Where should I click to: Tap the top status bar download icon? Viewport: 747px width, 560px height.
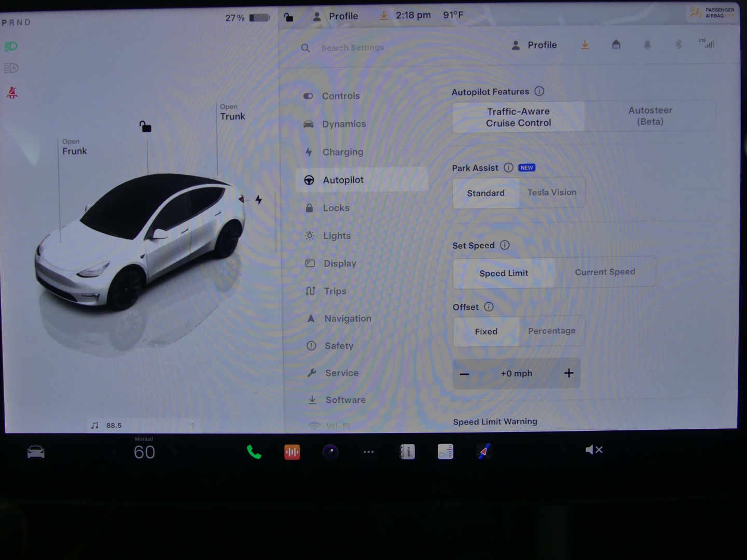pyautogui.click(x=384, y=16)
